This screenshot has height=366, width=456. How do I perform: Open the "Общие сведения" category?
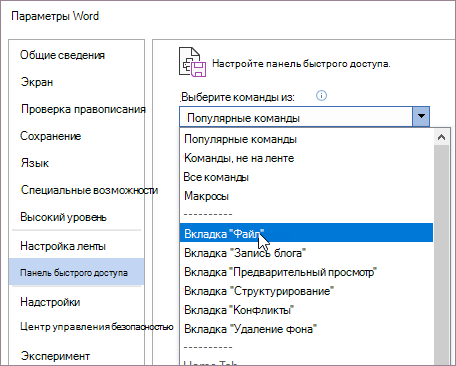(62, 55)
